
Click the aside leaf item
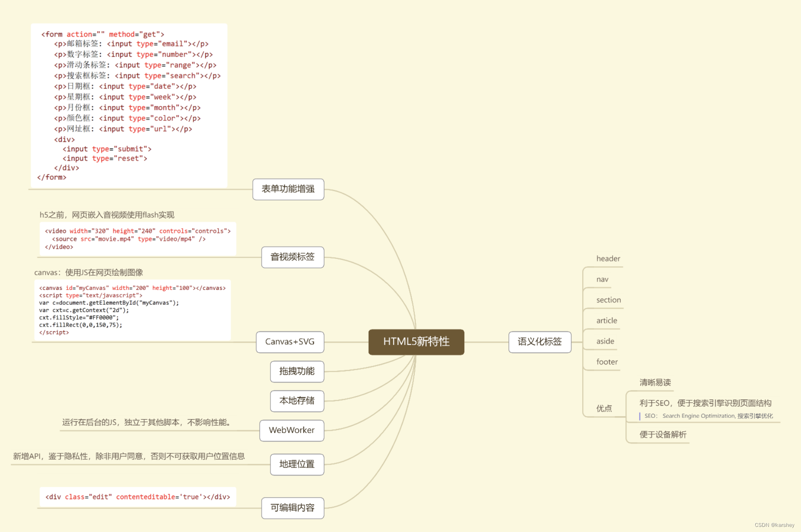click(605, 341)
